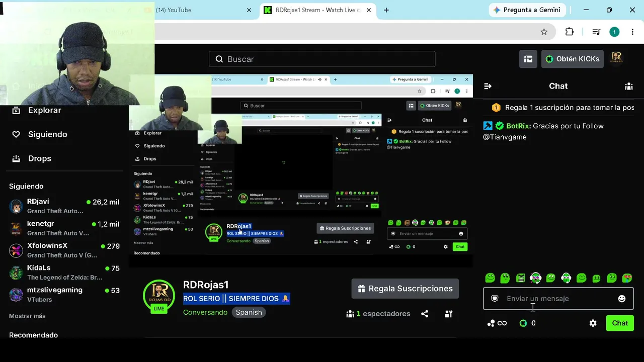Open the kenetgr followed channel
The image size is (644, 362).
(64, 228)
